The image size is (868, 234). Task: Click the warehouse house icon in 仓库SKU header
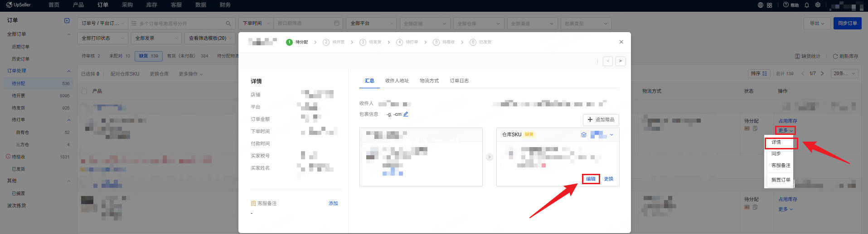tap(584, 134)
